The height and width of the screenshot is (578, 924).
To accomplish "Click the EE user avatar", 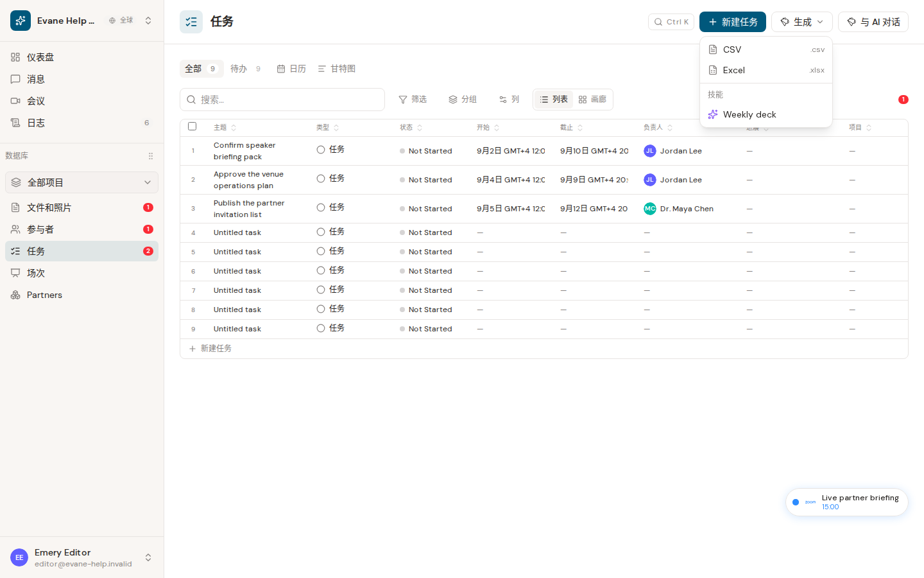I will (x=19, y=557).
